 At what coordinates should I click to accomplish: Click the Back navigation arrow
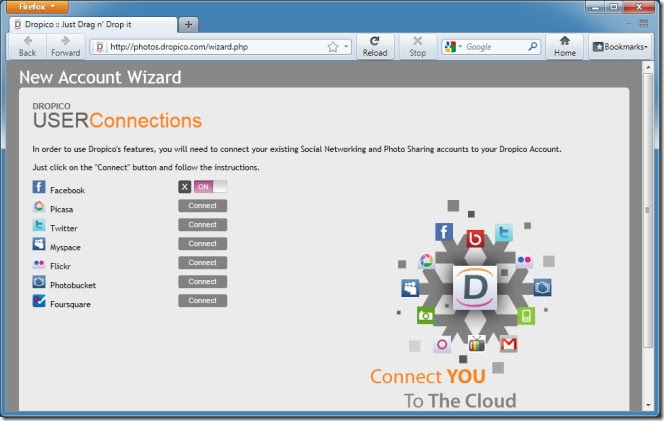click(28, 47)
